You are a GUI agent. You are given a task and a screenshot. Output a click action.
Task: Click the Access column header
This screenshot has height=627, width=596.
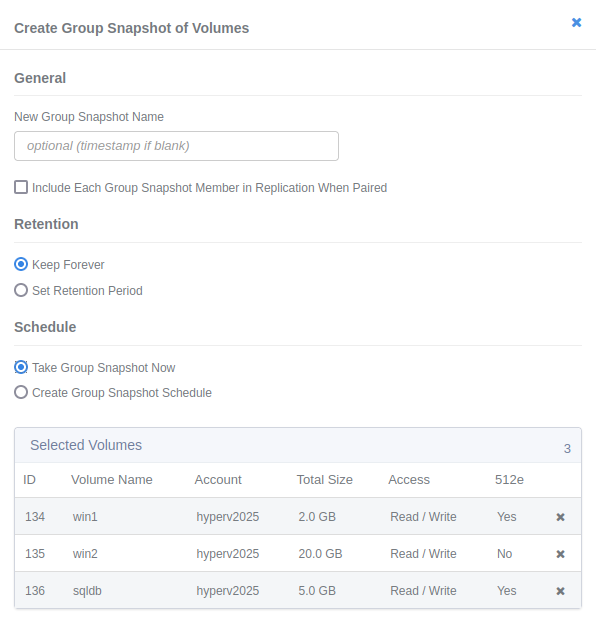tap(409, 479)
